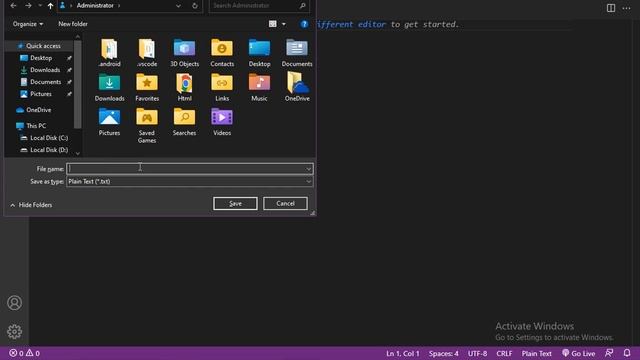The image size is (640, 360).
Task: Click Go Live in the status bar
Action: pos(579,353)
